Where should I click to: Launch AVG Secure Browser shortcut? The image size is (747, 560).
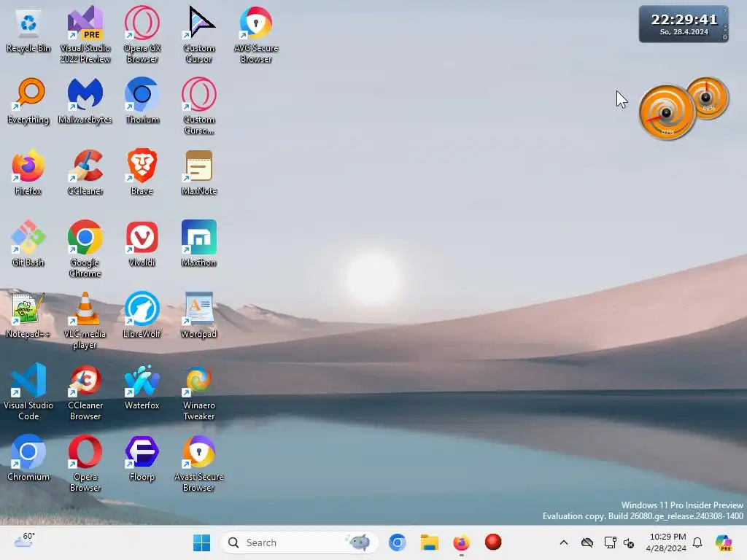(x=256, y=34)
